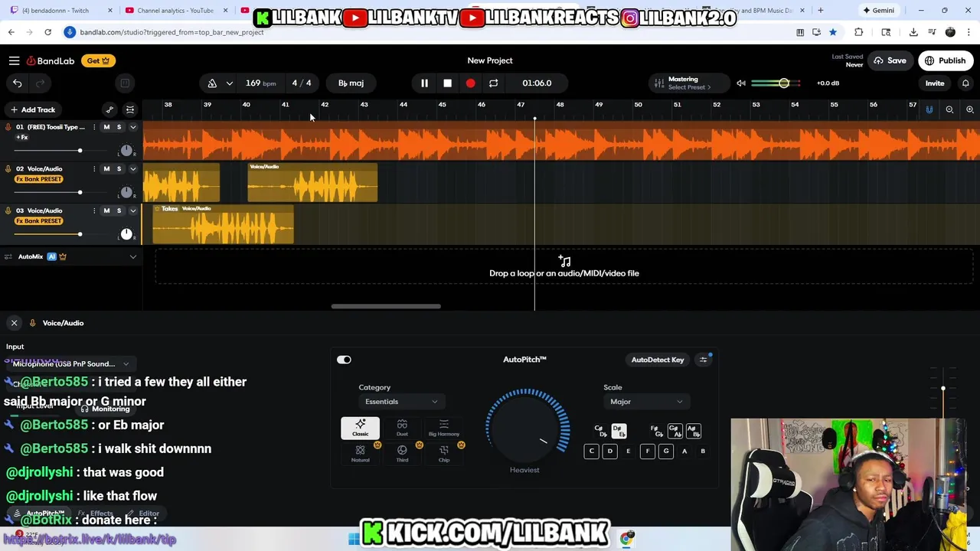Add Fx to track 01
The width and height of the screenshot is (980, 551).
tap(22, 138)
